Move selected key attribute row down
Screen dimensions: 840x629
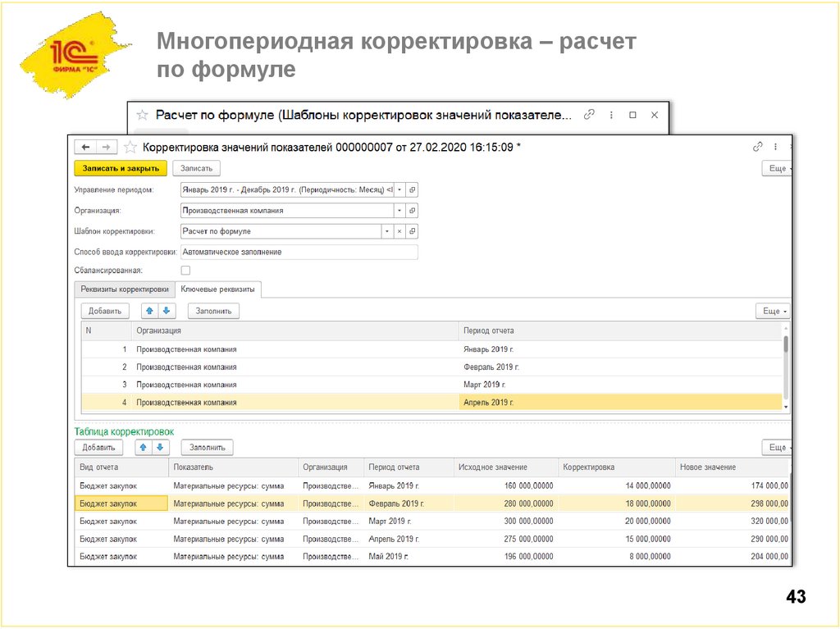166,310
